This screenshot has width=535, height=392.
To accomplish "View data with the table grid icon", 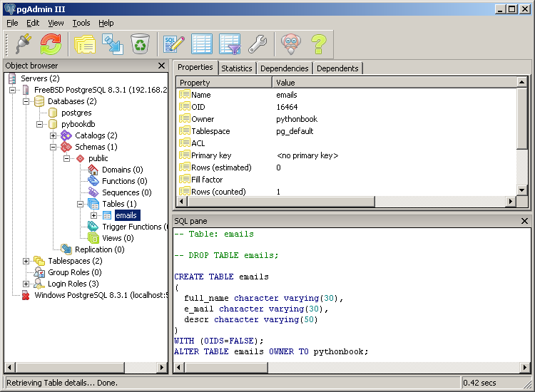I will [202, 44].
